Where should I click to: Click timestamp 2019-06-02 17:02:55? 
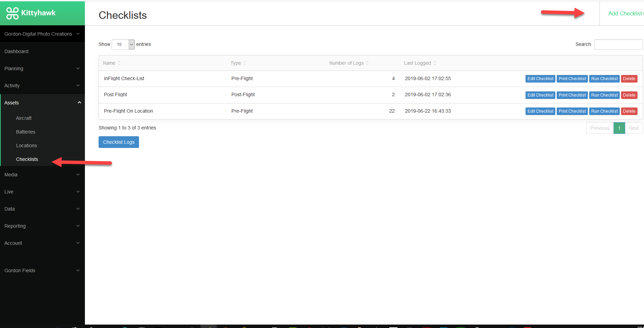click(428, 78)
